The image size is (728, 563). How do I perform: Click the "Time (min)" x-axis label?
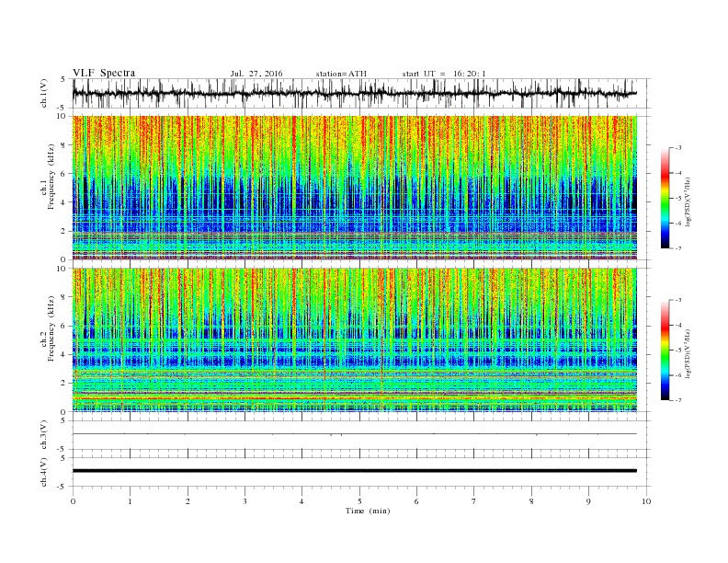tap(368, 511)
